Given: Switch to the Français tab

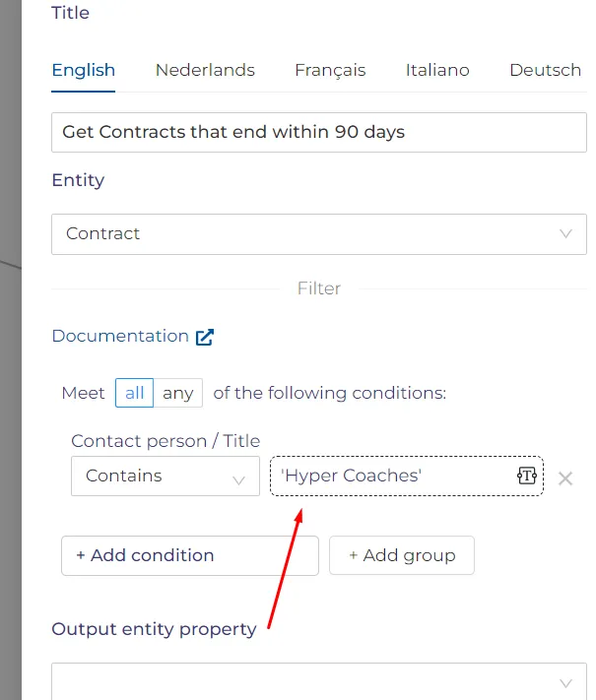Looking at the screenshot, I should coord(330,71).
